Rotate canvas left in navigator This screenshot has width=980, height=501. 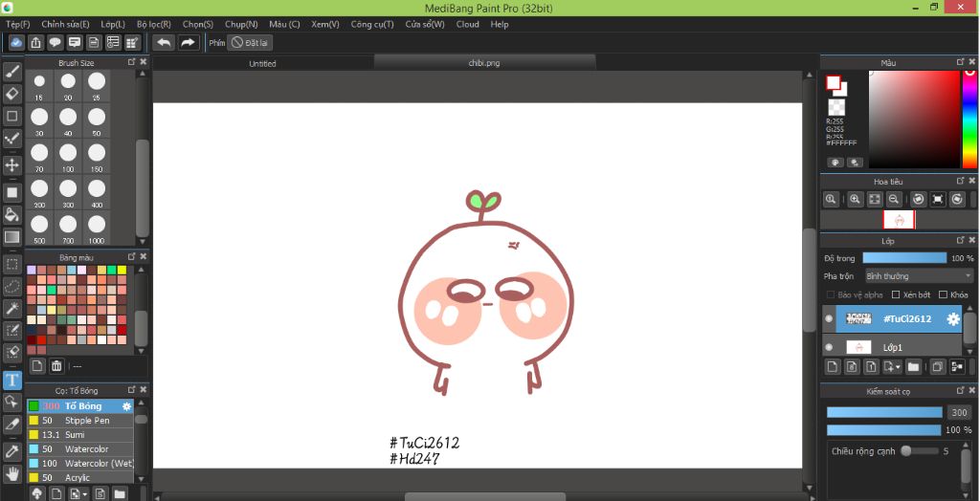tap(918, 199)
